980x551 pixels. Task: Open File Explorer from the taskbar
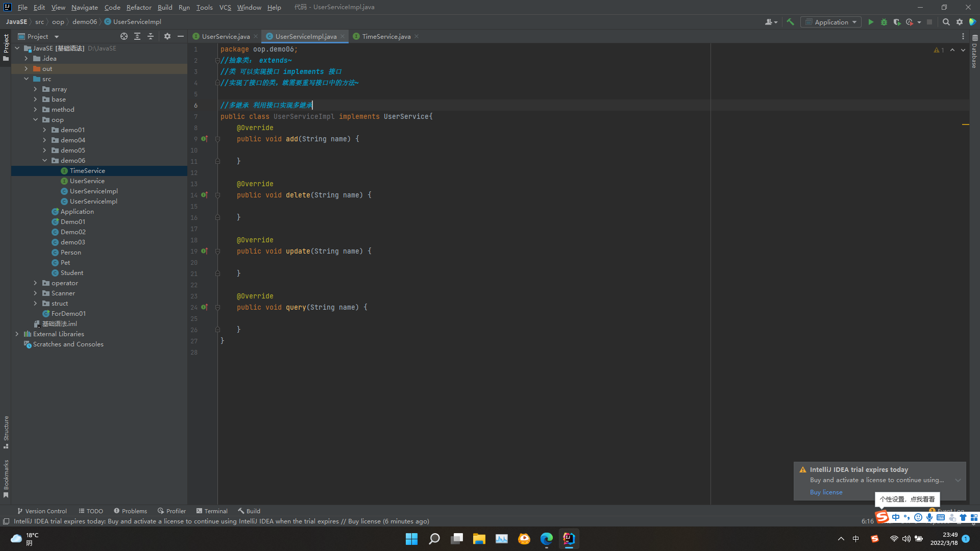pyautogui.click(x=479, y=539)
